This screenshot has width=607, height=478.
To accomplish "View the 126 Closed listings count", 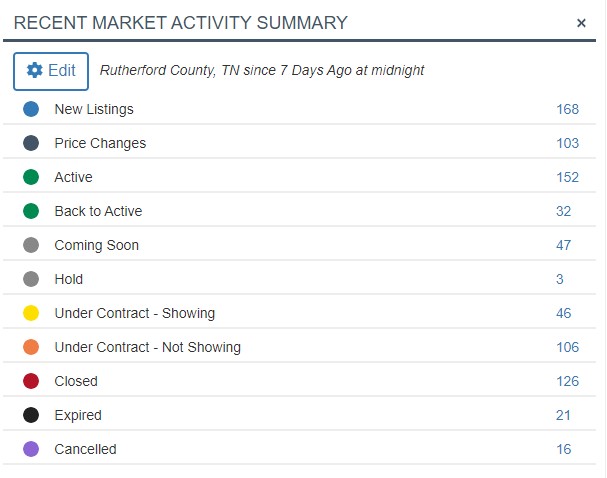I will (x=568, y=381).
